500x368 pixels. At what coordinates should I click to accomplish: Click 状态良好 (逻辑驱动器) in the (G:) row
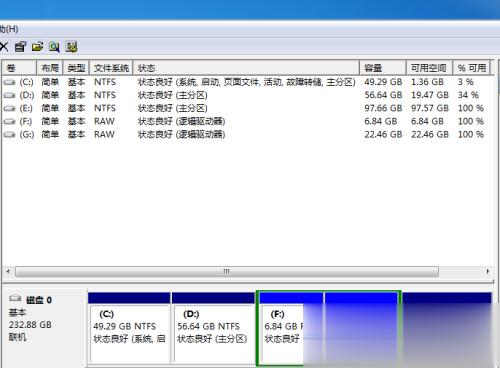[182, 135]
